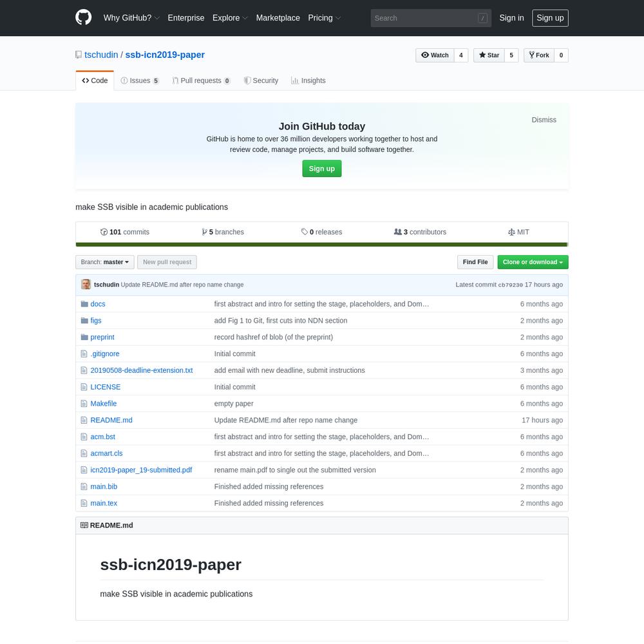
Task: Open icn2019-paper_19-submitted.pdf file
Action: [141, 470]
